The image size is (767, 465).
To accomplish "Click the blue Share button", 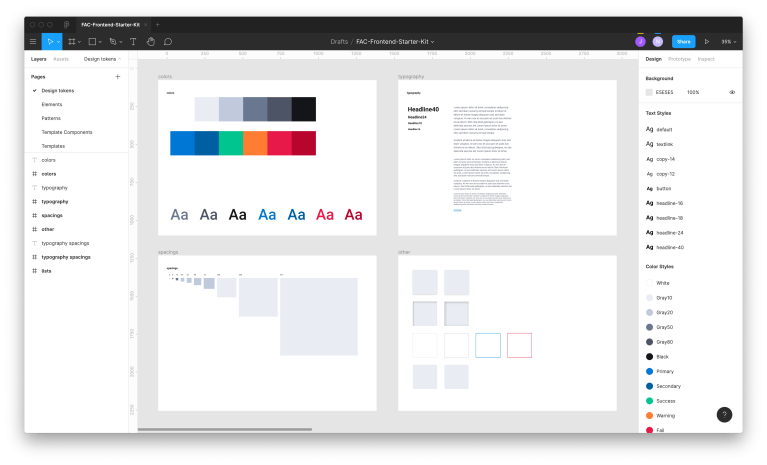I will click(683, 42).
